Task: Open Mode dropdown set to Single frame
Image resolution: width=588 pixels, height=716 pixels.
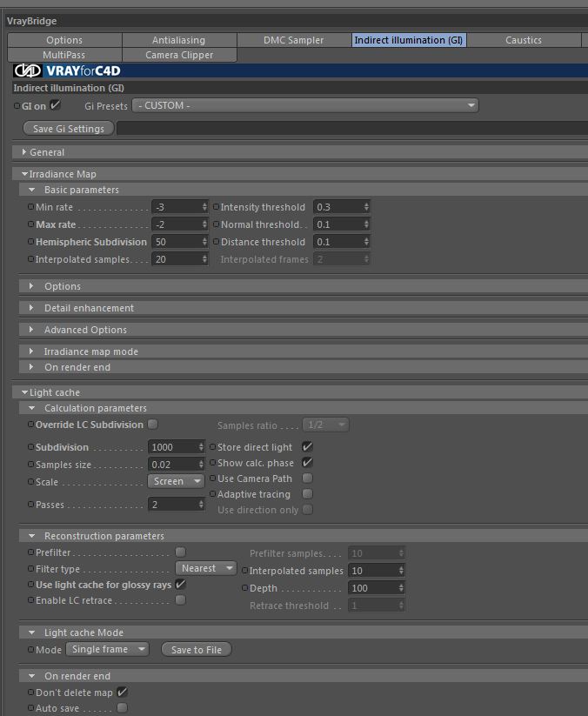Action: 107,649
